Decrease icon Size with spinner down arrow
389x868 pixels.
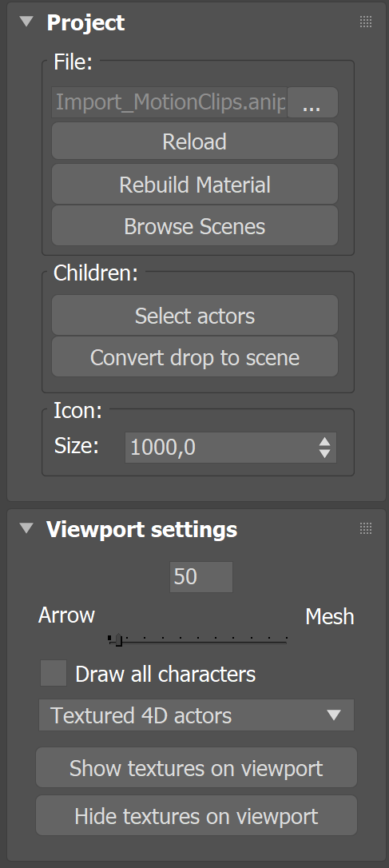tap(325, 453)
